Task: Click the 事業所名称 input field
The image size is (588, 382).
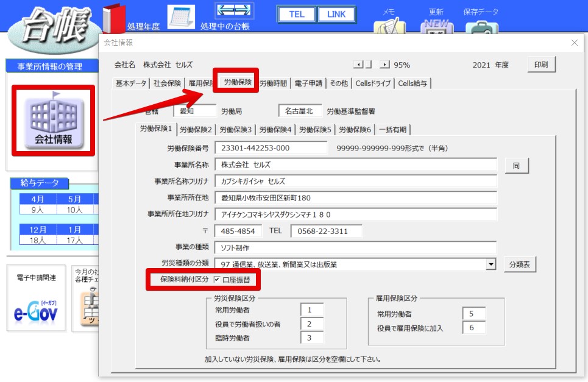Action: [356, 164]
